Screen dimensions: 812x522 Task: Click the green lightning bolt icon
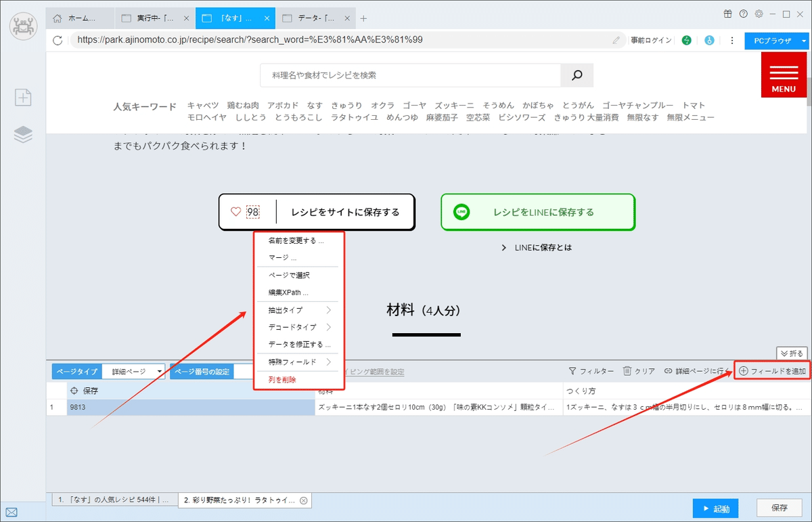pos(687,41)
